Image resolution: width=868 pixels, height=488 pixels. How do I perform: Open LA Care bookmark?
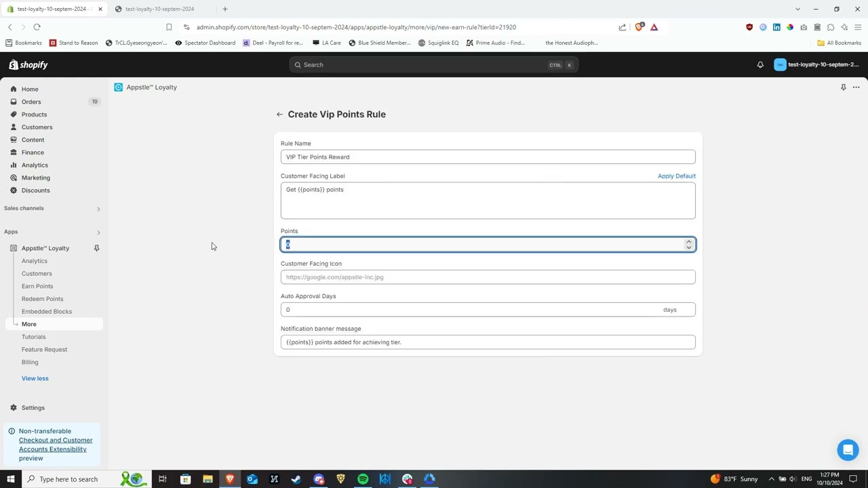pyautogui.click(x=327, y=43)
